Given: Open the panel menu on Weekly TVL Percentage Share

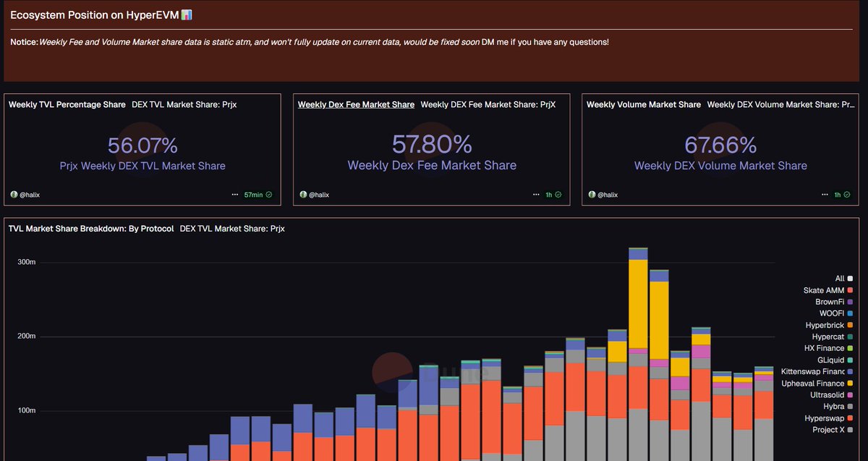Looking at the screenshot, I should click(234, 194).
